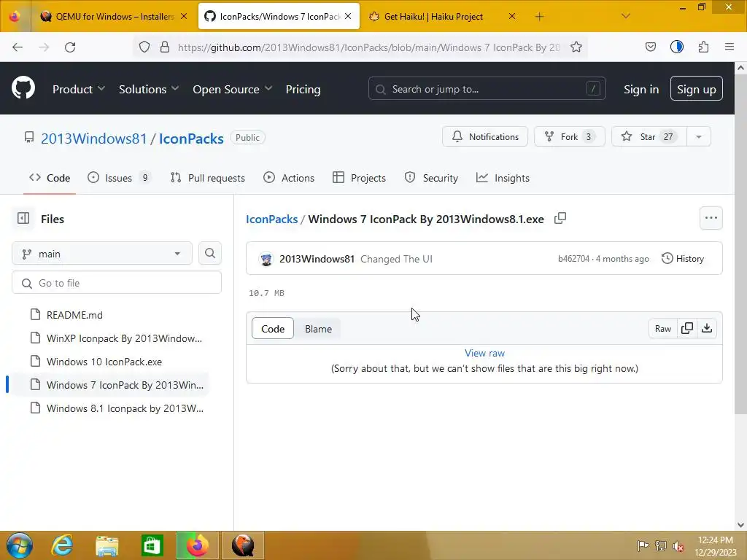Viewport: 747px width, 560px height.
Task: Expand the Open Source menu
Action: point(233,89)
